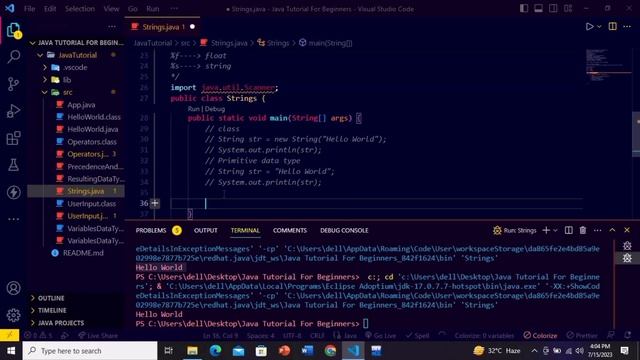
Task: Open the Extensions view
Action: point(13,138)
